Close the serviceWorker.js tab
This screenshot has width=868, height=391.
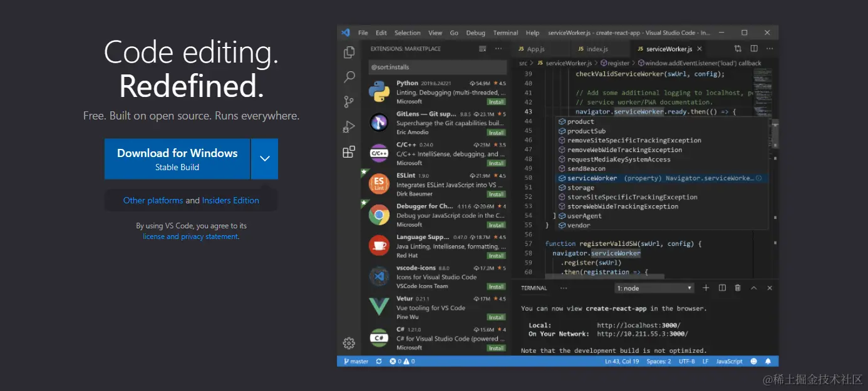click(700, 49)
